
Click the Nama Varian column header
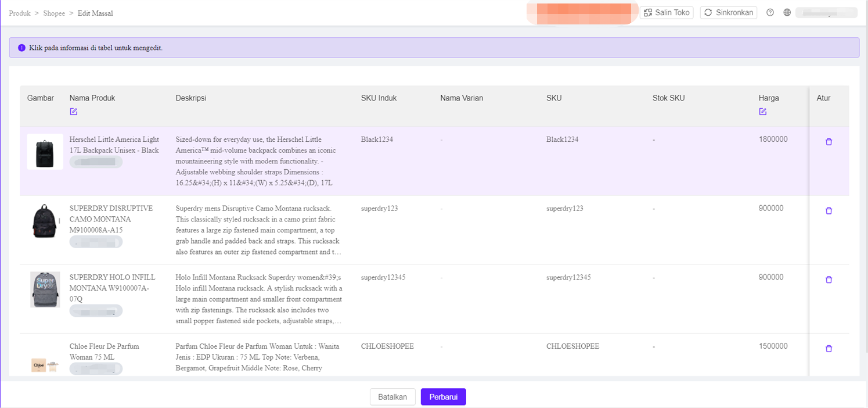(x=462, y=98)
